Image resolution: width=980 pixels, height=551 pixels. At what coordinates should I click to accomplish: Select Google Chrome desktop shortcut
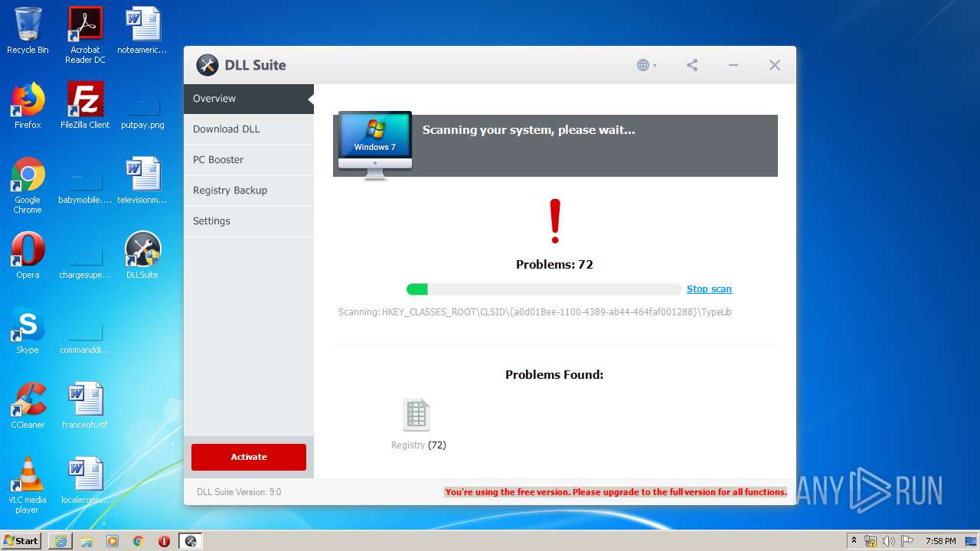click(x=28, y=185)
